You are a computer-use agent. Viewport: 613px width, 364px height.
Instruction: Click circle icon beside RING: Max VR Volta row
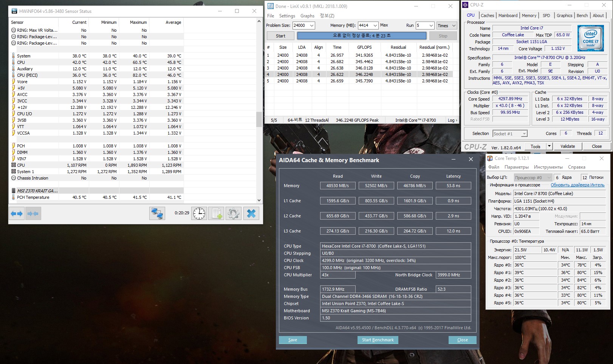coord(14,30)
